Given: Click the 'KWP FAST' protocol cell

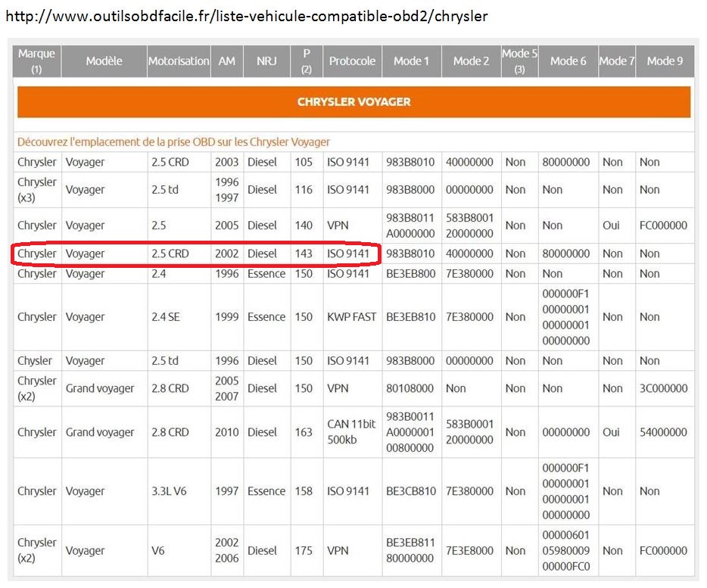Looking at the screenshot, I should click(352, 317).
